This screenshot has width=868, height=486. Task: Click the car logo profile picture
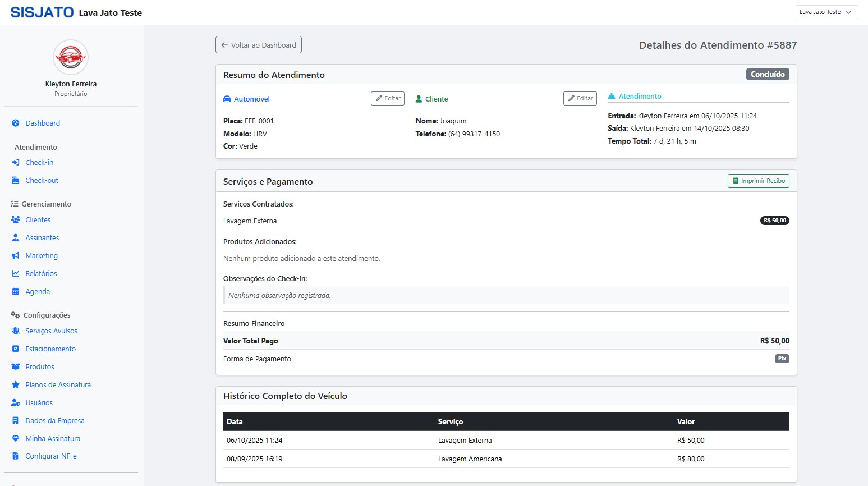click(71, 57)
